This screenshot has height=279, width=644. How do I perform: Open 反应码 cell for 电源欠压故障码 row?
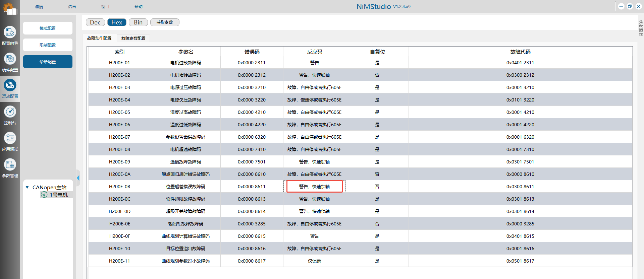[315, 100]
